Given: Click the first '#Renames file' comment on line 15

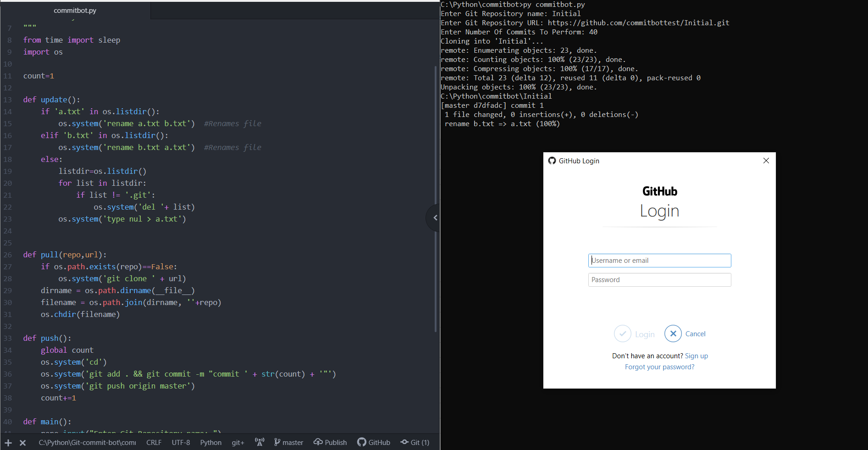Looking at the screenshot, I should tap(232, 123).
